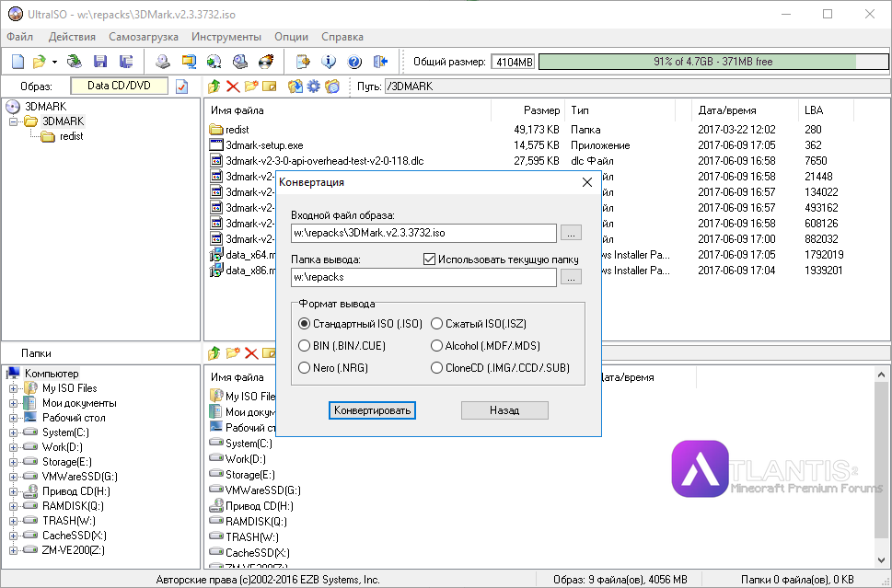
Task: Click the Burn CD/DVD image flame icon
Action: [266, 62]
